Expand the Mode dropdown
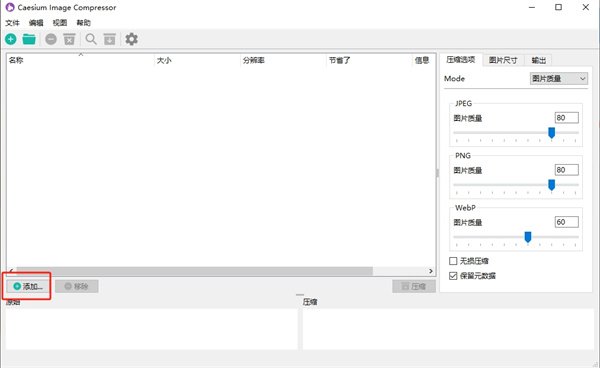 tap(559, 78)
